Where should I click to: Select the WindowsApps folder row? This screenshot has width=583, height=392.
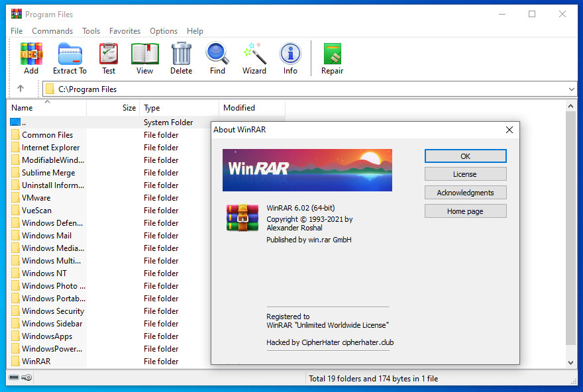pyautogui.click(x=48, y=336)
